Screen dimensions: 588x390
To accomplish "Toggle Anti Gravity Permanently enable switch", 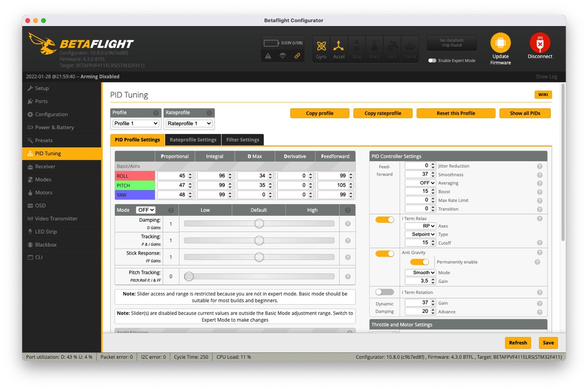I will click(x=419, y=262).
